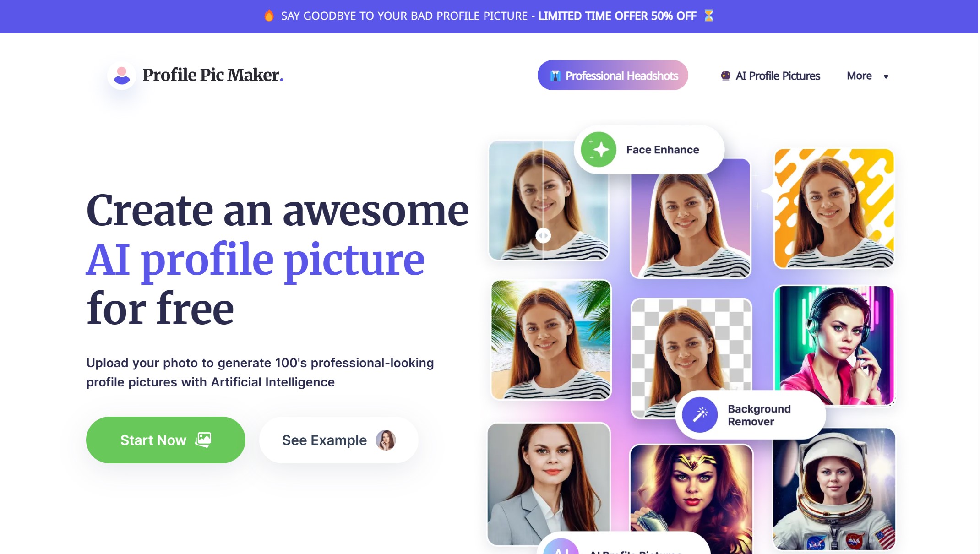This screenshot has width=980, height=554.
Task: Navigate to AI Profile Pictures
Action: point(777,76)
